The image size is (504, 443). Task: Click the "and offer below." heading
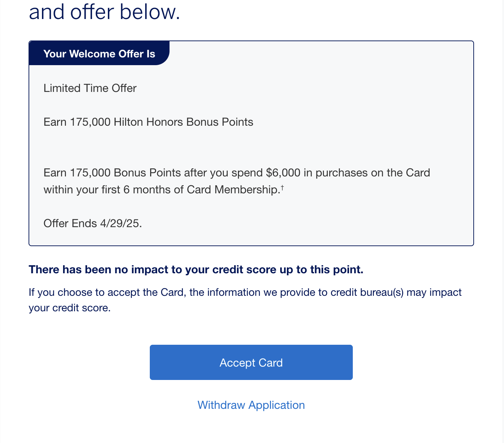[104, 12]
